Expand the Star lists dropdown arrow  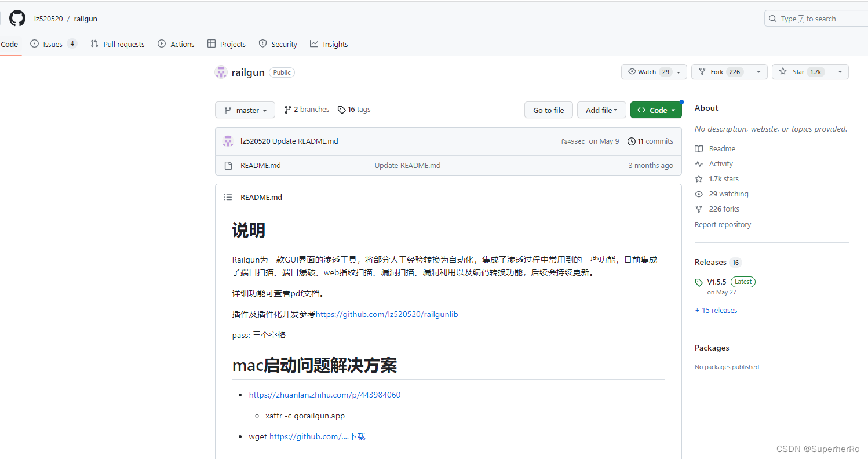click(840, 72)
